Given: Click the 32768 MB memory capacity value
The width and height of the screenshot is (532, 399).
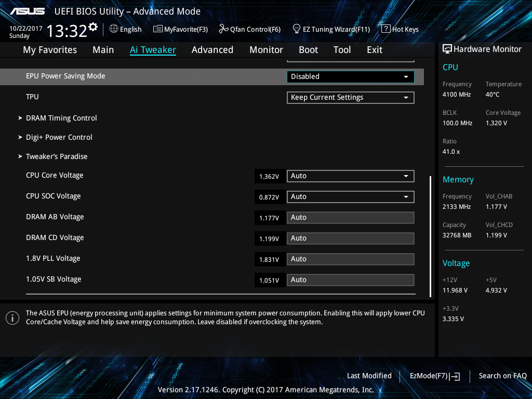Looking at the screenshot, I should (x=457, y=235).
